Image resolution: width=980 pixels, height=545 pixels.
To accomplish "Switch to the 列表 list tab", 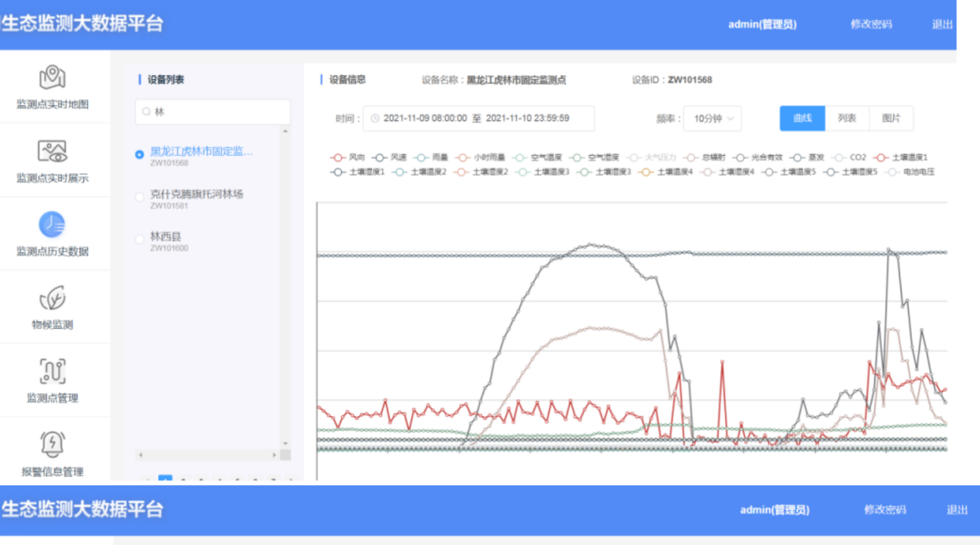I will coord(847,119).
